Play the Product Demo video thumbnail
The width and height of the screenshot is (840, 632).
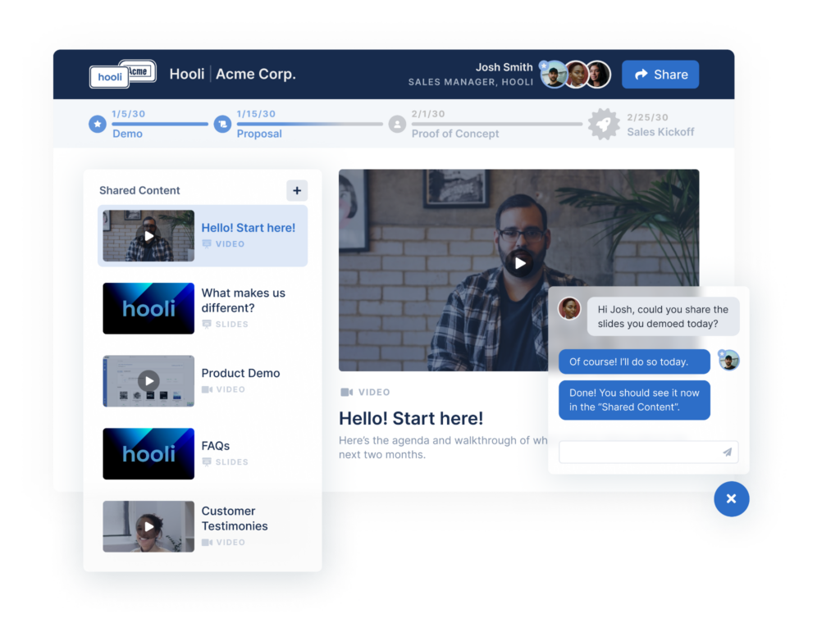[x=148, y=380]
